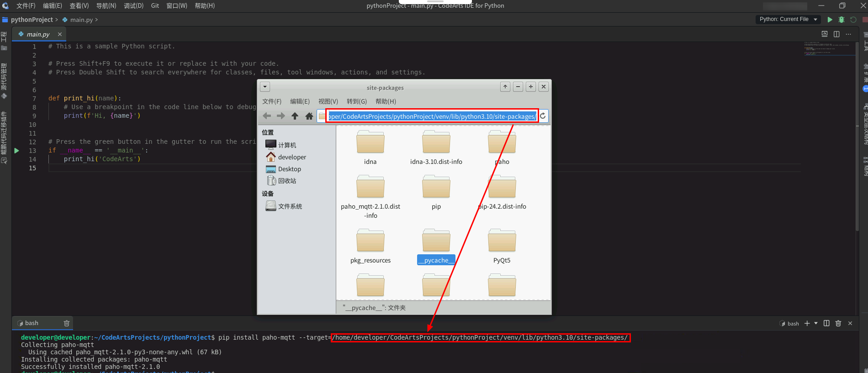This screenshot has height=373, width=868.
Task: Switch to the main.py editor tab
Action: click(38, 34)
